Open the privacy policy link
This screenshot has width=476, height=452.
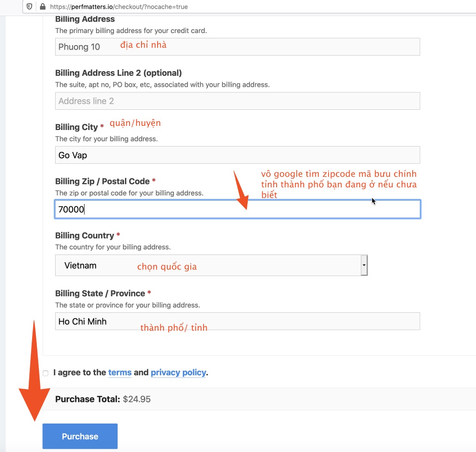click(x=178, y=373)
